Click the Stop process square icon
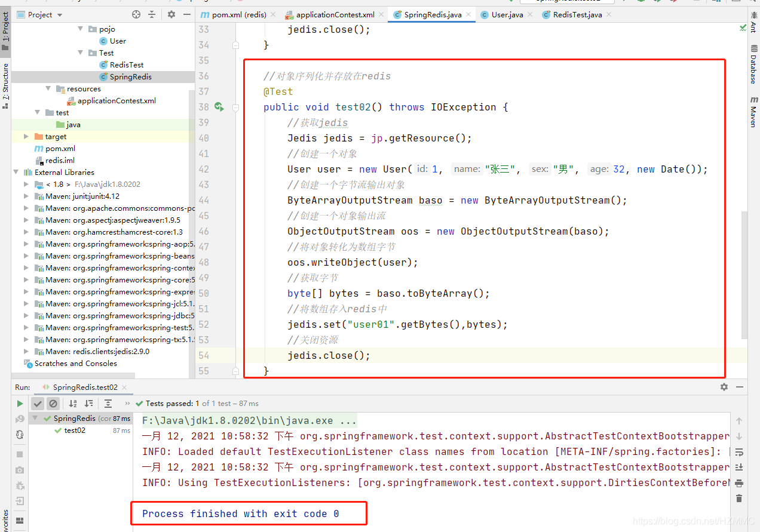The image size is (760, 532). tap(20, 455)
